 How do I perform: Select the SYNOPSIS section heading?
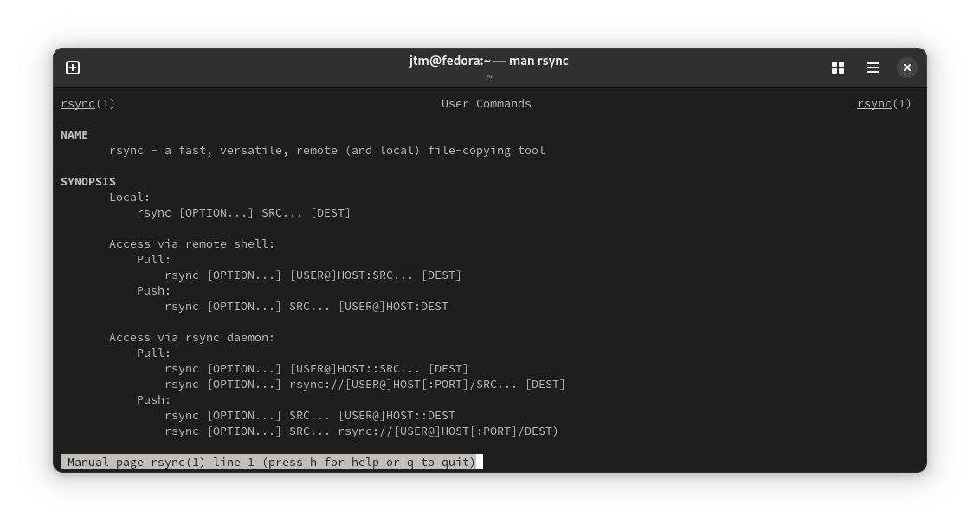(x=88, y=181)
